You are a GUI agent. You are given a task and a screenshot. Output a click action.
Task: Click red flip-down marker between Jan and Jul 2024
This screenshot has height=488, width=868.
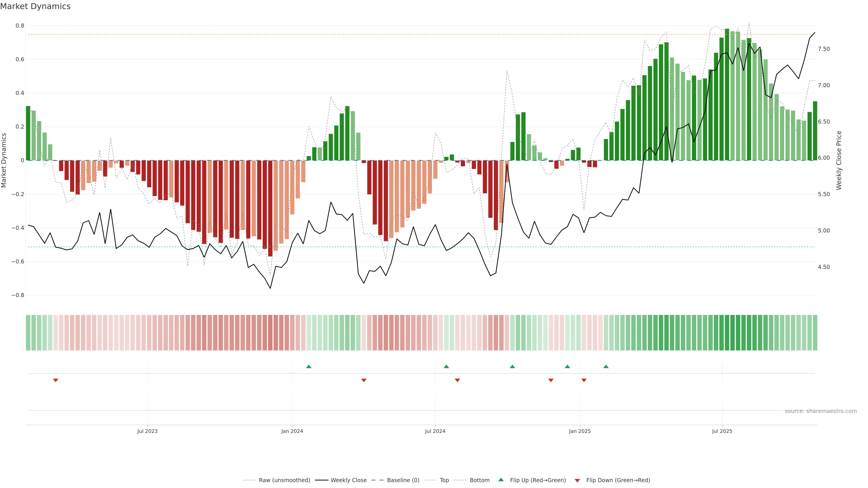click(x=363, y=380)
